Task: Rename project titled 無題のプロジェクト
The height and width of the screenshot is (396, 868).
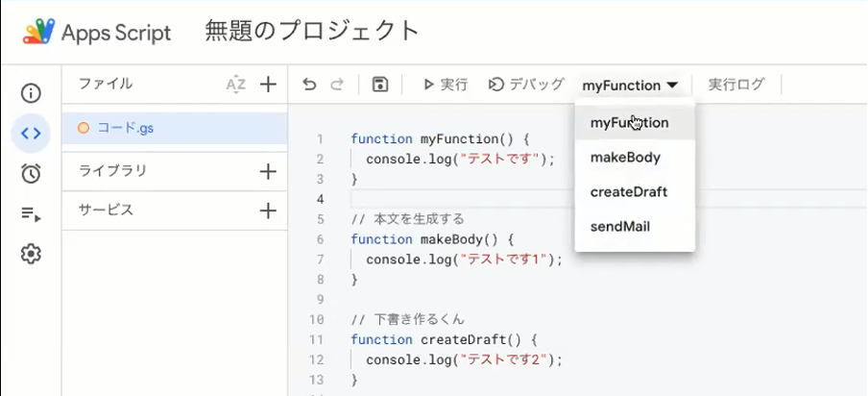Action: tap(312, 31)
